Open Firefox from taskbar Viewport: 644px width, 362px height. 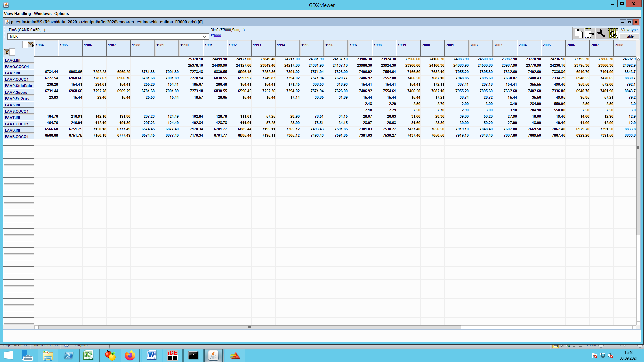click(x=130, y=355)
